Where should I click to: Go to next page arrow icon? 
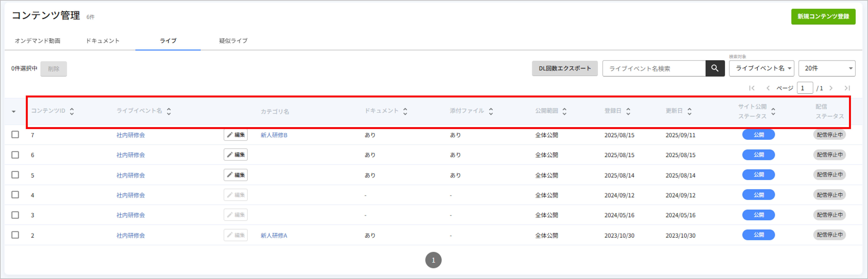(831, 88)
